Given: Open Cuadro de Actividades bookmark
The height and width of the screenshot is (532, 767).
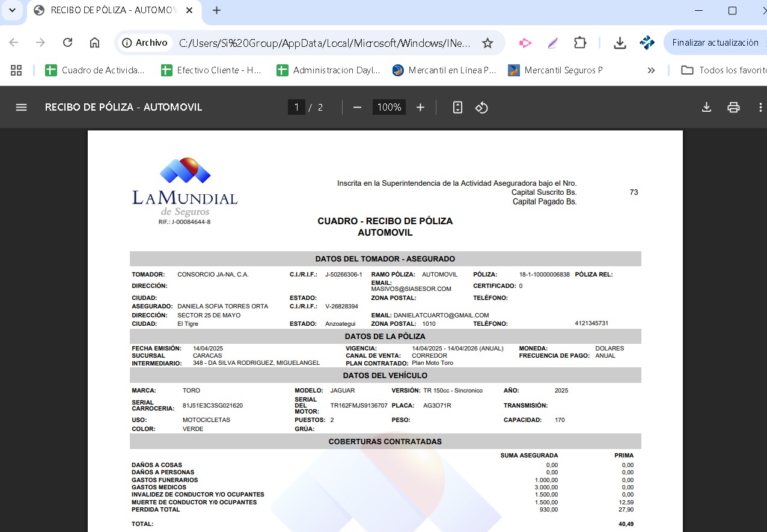Looking at the screenshot, I should (x=95, y=70).
